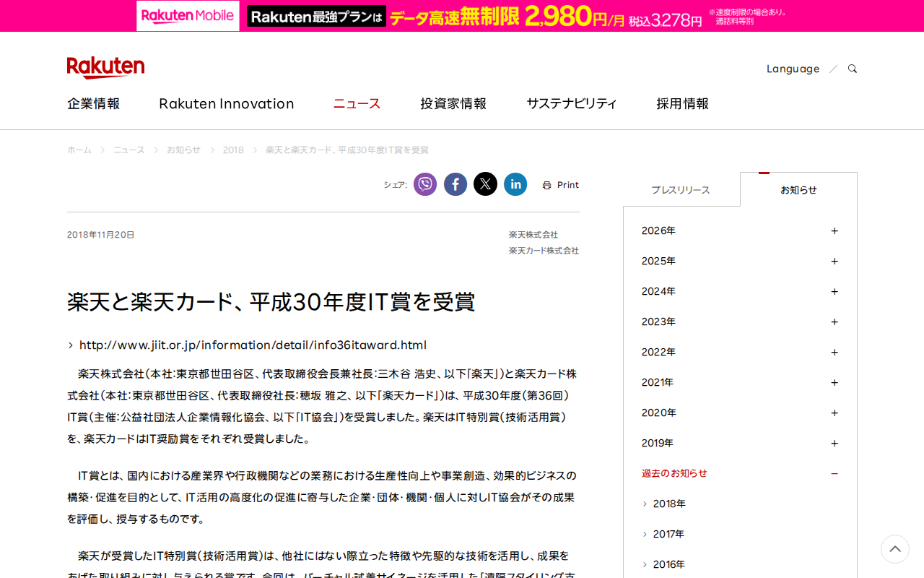Share the article via Viber icon
This screenshot has height=578, width=924.
425,184
